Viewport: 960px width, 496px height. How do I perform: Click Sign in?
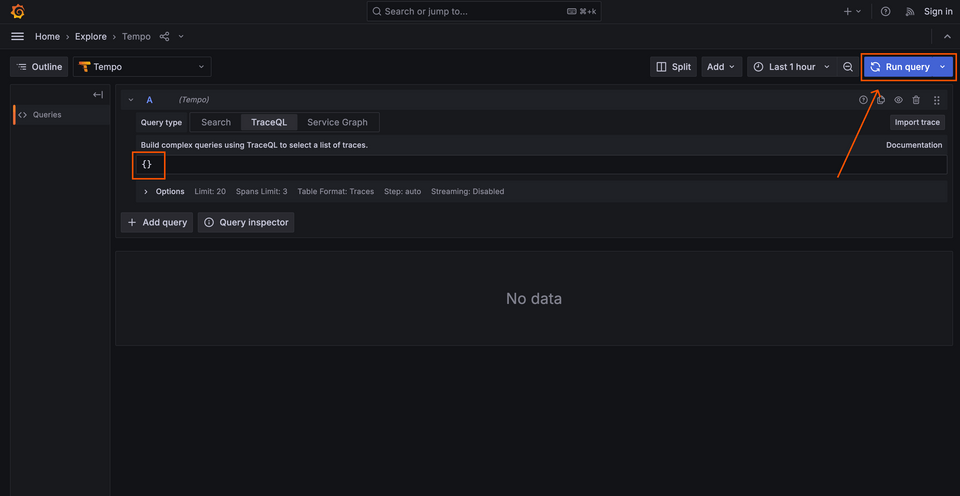pos(938,12)
